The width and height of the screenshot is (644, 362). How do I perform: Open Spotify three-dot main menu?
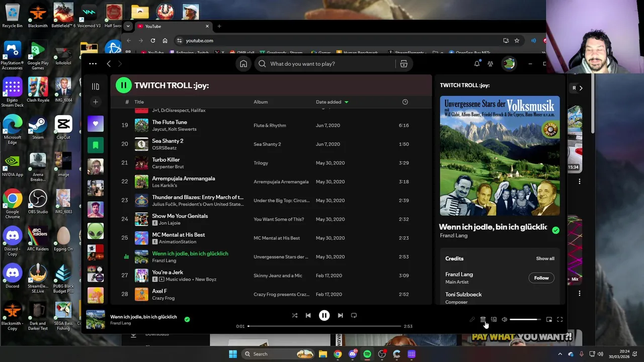pyautogui.click(x=93, y=64)
